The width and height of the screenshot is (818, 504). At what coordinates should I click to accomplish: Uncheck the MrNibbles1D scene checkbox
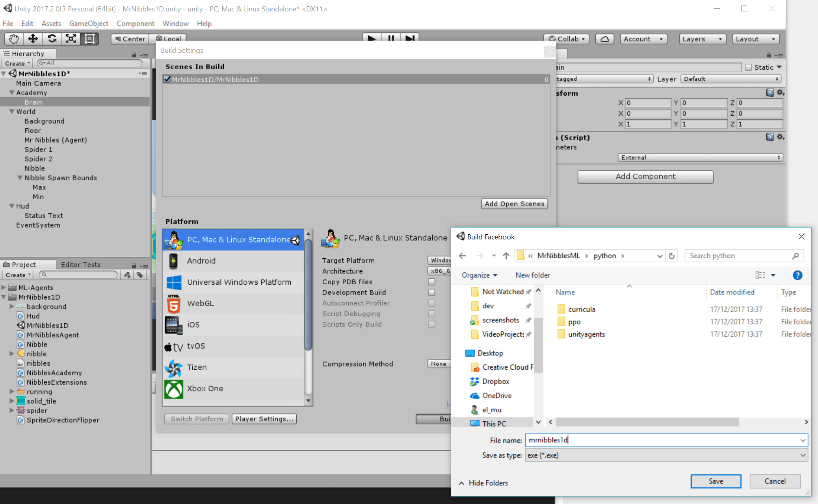tap(167, 80)
